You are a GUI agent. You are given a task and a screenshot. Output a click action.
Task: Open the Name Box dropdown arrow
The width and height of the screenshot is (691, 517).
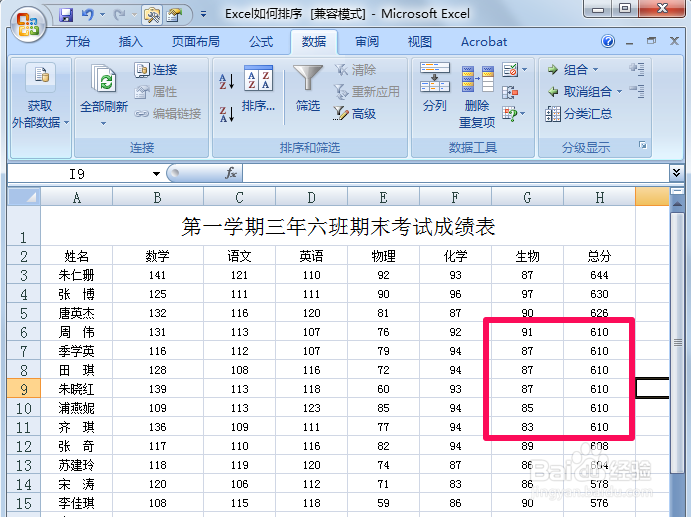(156, 174)
